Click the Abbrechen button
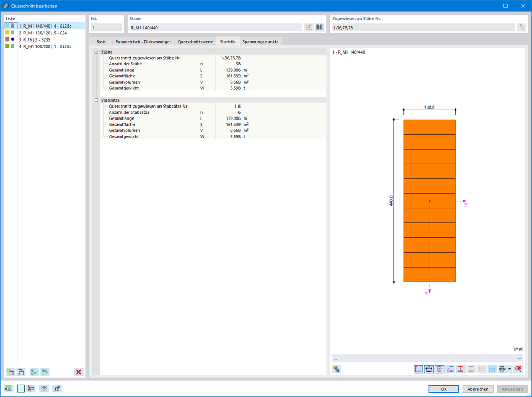 (478, 389)
